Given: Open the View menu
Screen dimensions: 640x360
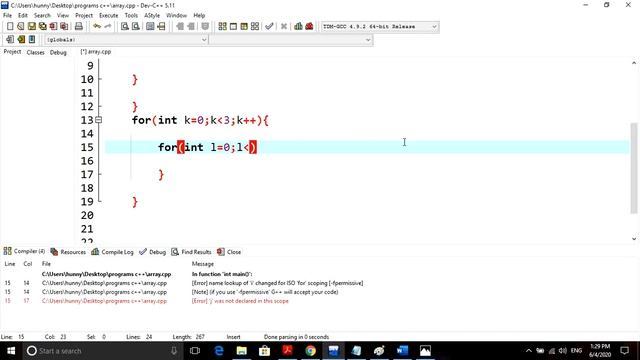Looking at the screenshot, I should [x=62, y=16].
